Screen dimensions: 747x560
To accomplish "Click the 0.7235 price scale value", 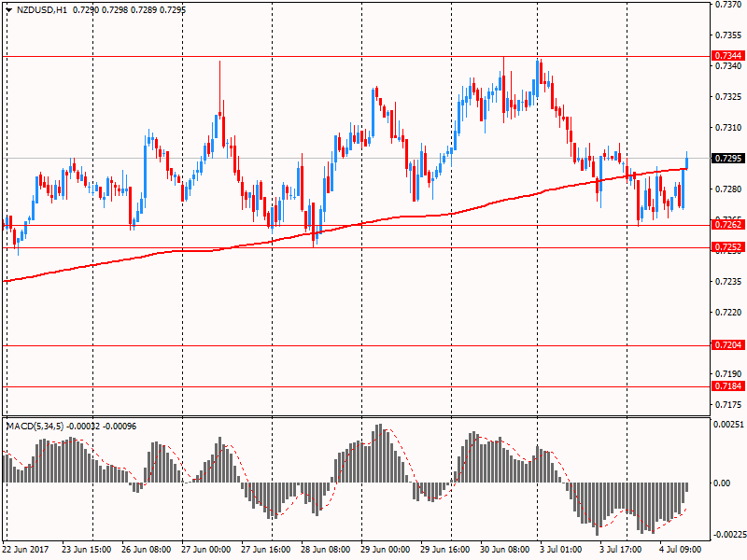I will tap(729, 282).
